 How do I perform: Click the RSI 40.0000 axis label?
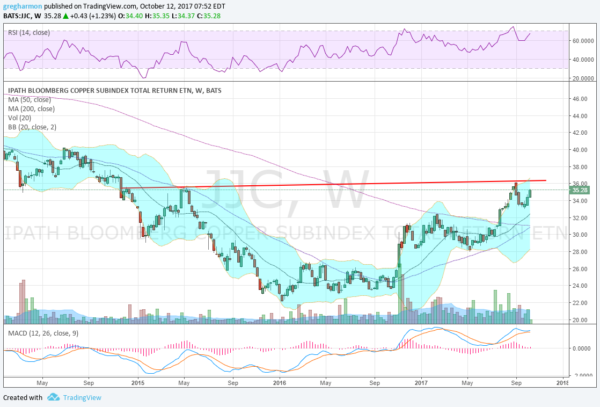pyautogui.click(x=583, y=60)
